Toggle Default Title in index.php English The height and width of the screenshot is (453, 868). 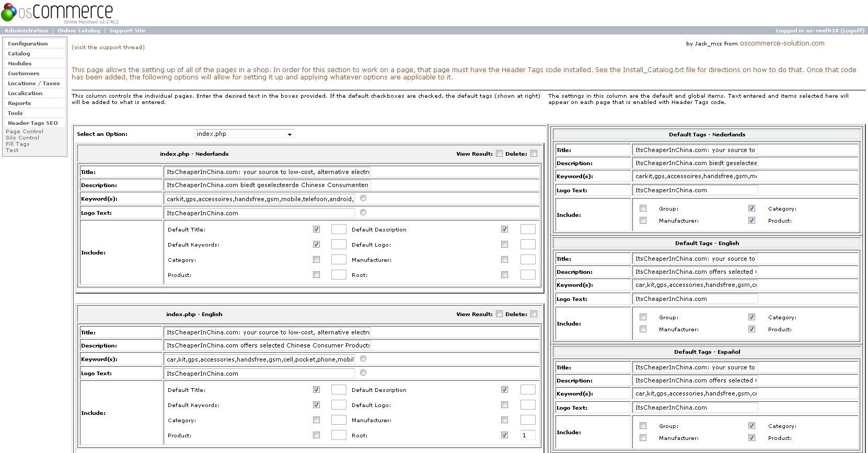317,390
